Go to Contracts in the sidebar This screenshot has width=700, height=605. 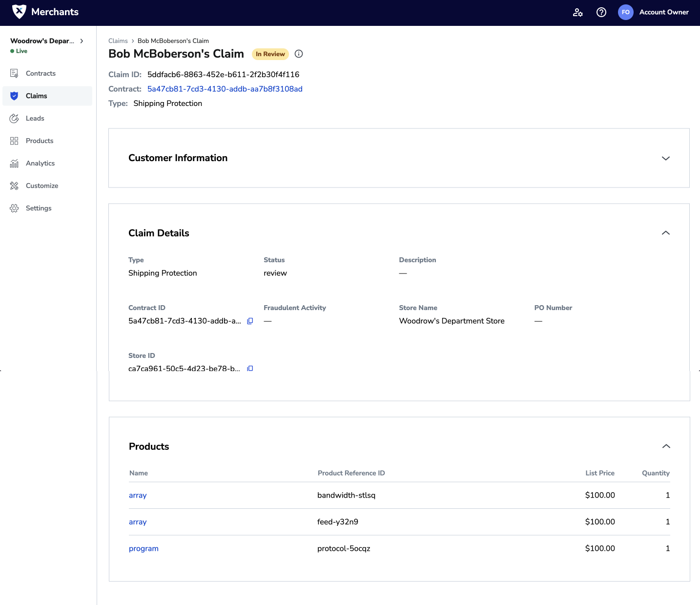(x=41, y=73)
